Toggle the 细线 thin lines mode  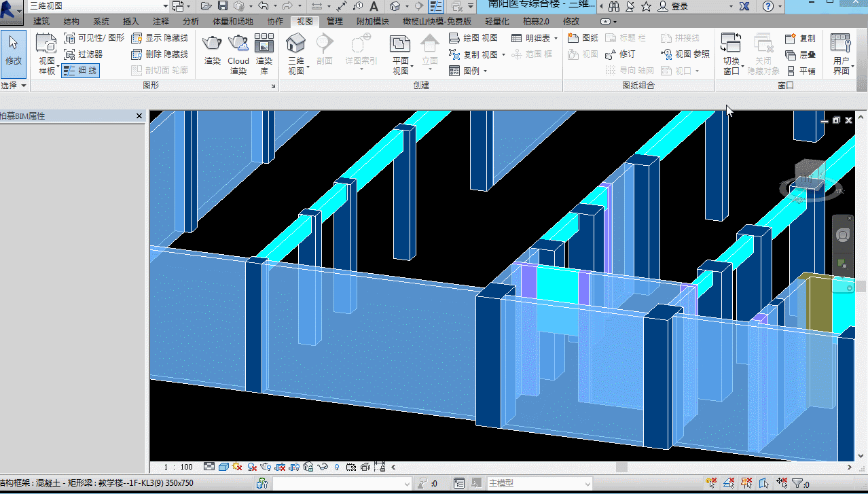(x=80, y=70)
